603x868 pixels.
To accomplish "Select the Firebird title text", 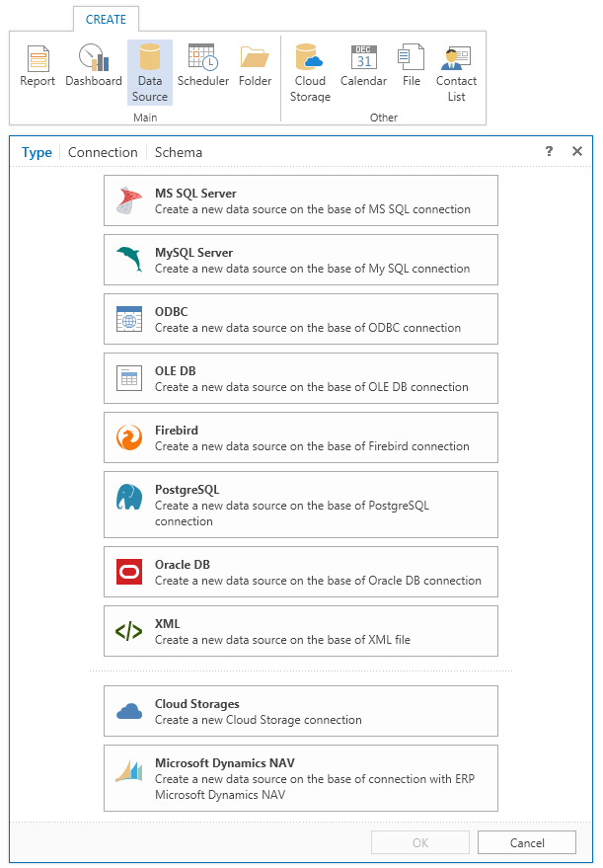I will pos(177,431).
